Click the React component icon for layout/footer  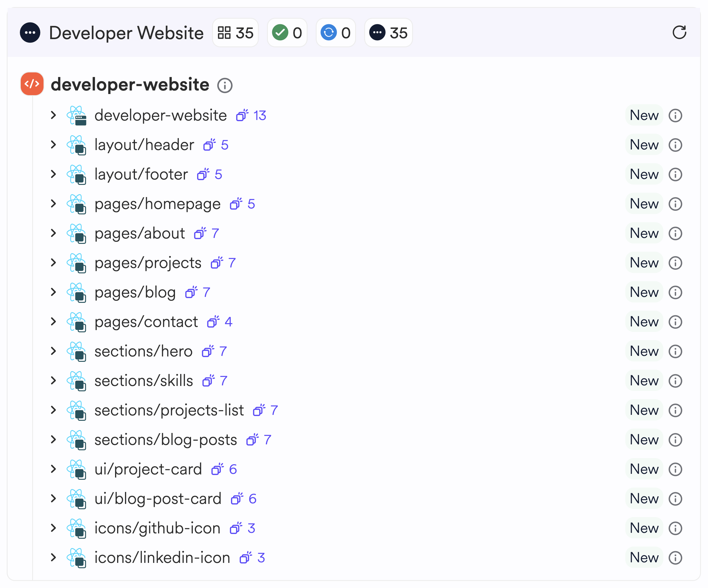coord(77,175)
